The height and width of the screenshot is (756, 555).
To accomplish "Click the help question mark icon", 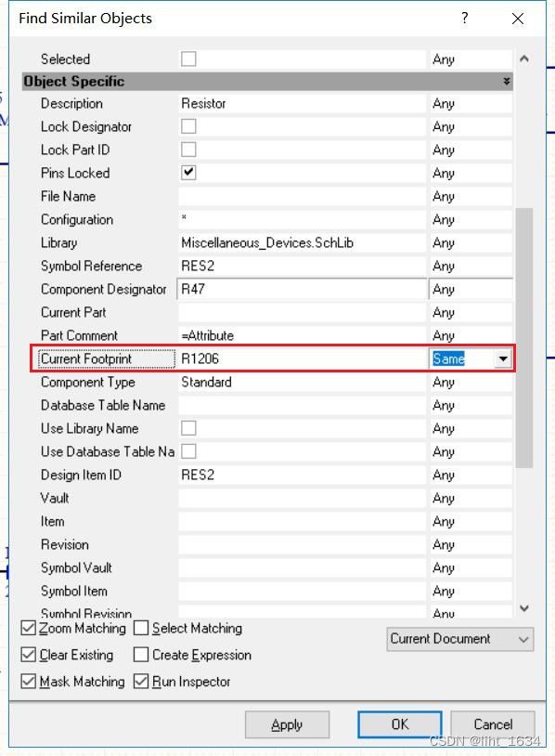I will tap(464, 19).
